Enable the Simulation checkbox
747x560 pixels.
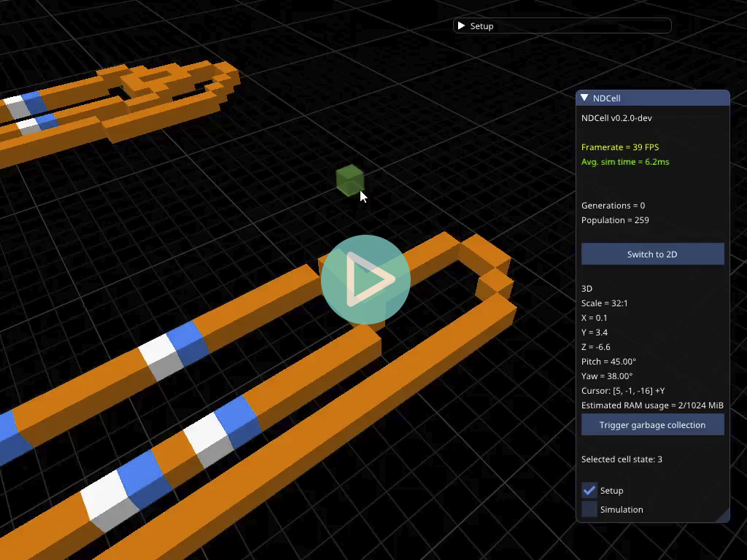coord(589,509)
